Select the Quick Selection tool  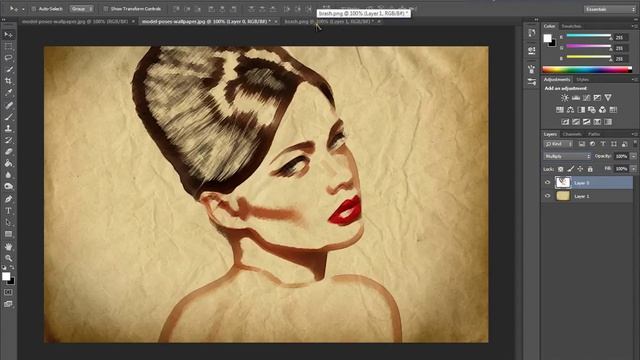tap(8, 69)
